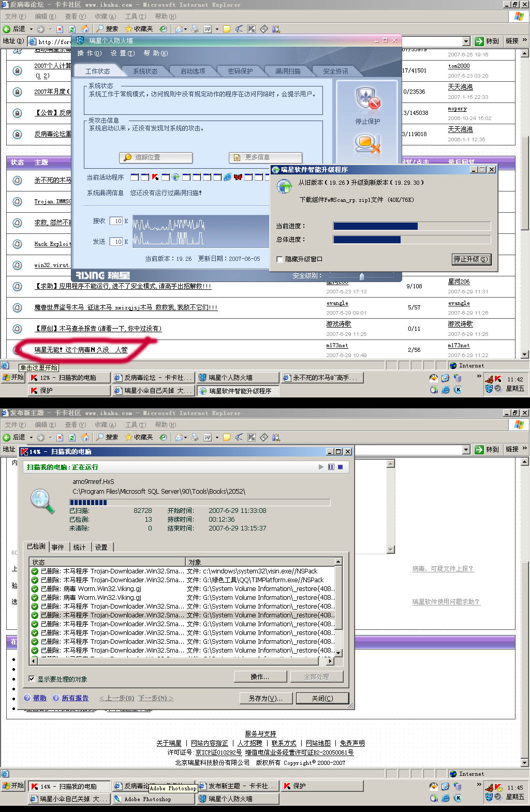Screen dimensions: 530x812
Task: Click 开始 Start button beside 12% 扫描我的电脑
Action: click(13, 377)
